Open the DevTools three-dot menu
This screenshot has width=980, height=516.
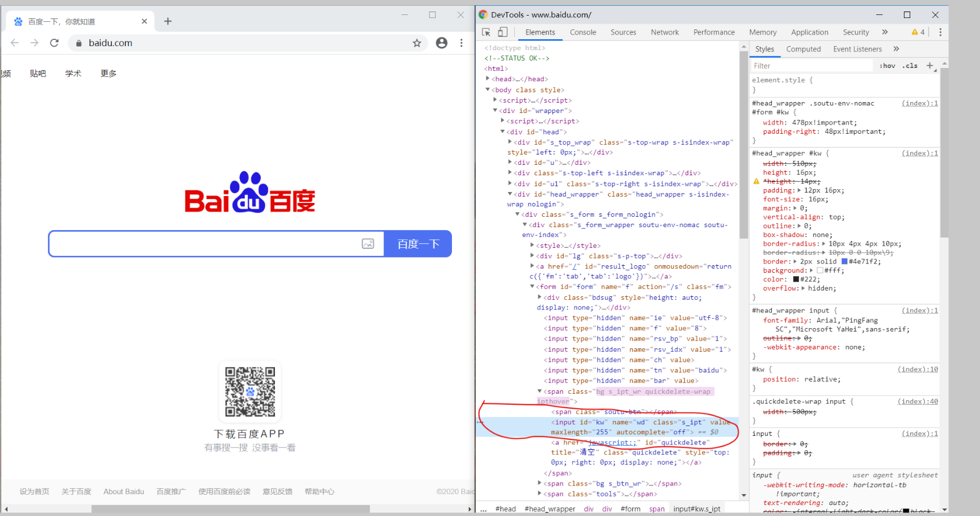pos(940,32)
